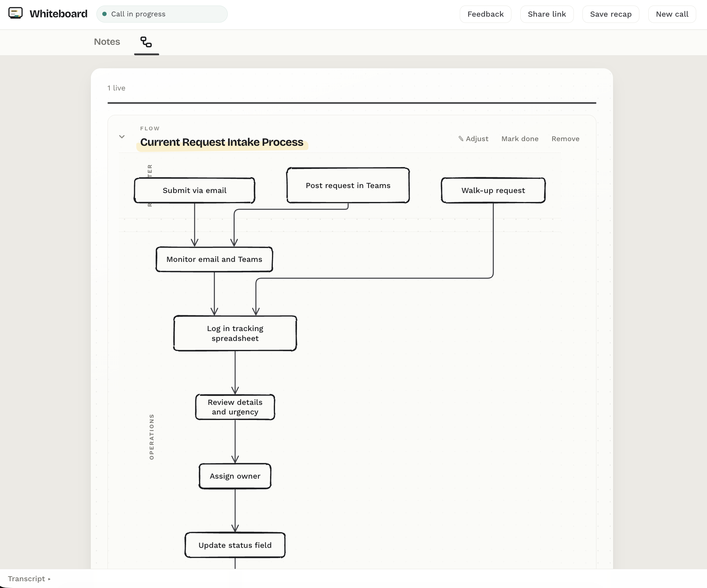Select the Walk-up request node
Image resolution: width=707 pixels, height=588 pixels.
tap(493, 191)
